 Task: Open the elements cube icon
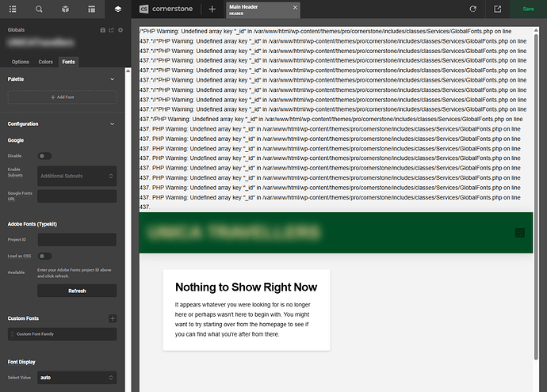click(65, 9)
